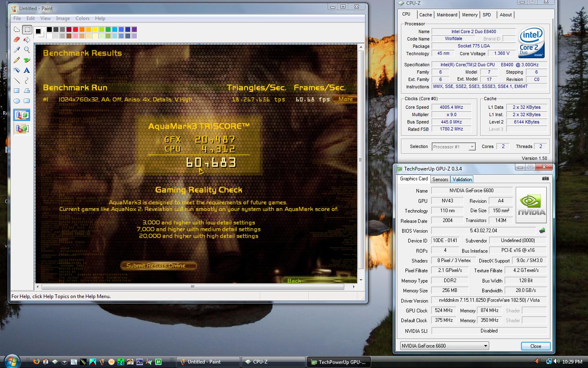Switch to the Cache tab in CPU-Z
Viewport: 588px width, 368px height.
coord(425,15)
